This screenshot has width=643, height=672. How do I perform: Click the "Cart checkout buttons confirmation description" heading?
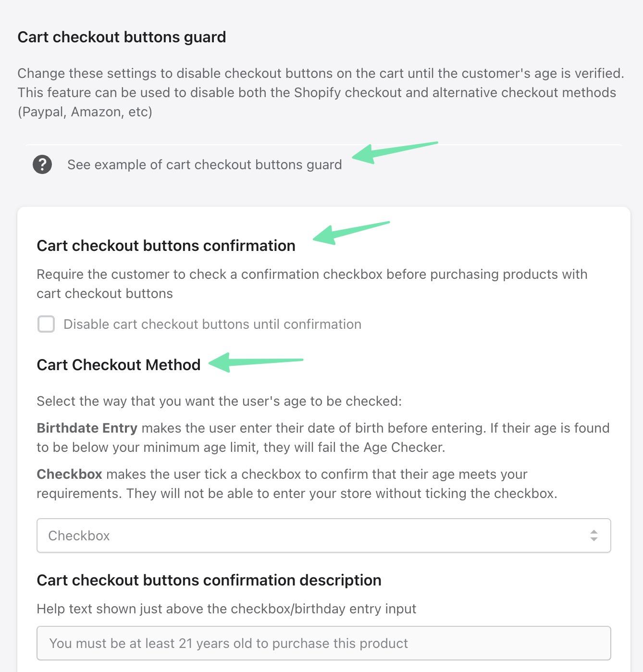209,580
